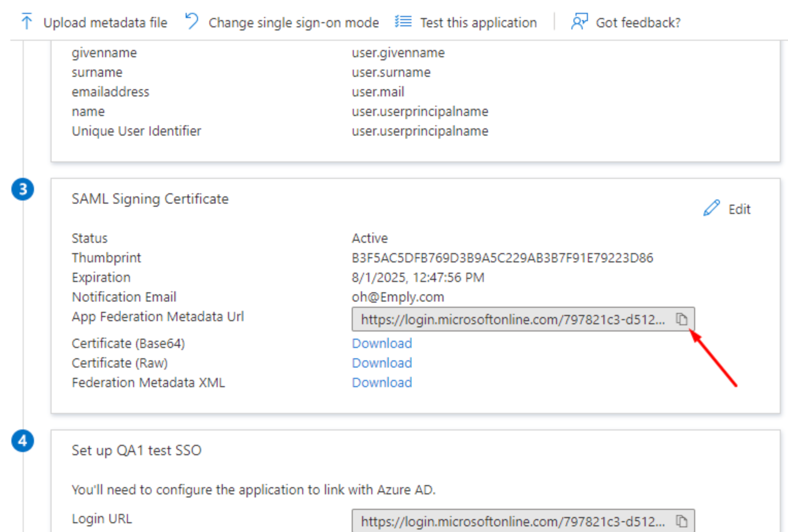Viewport: 788px width, 532px height.
Task: Click the Upload metadata file arrow icon
Action: [27, 22]
